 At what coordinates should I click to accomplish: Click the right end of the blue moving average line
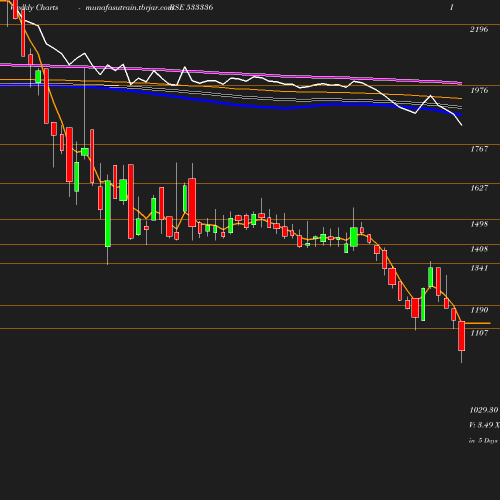(x=460, y=115)
